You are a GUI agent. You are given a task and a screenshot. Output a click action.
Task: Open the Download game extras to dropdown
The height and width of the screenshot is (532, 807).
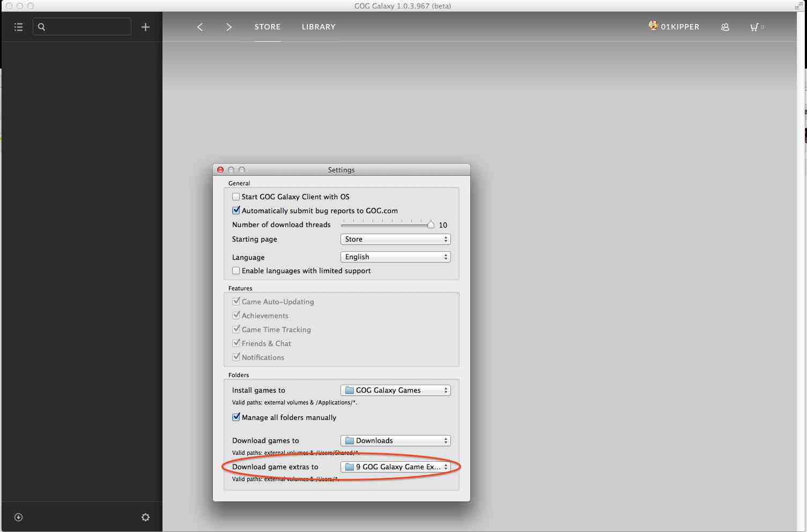tap(396, 467)
